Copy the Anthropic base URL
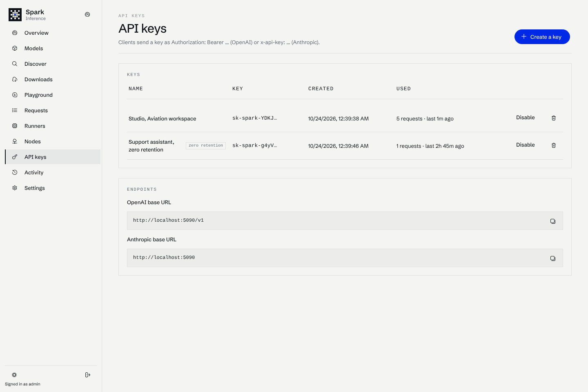 tap(553, 258)
